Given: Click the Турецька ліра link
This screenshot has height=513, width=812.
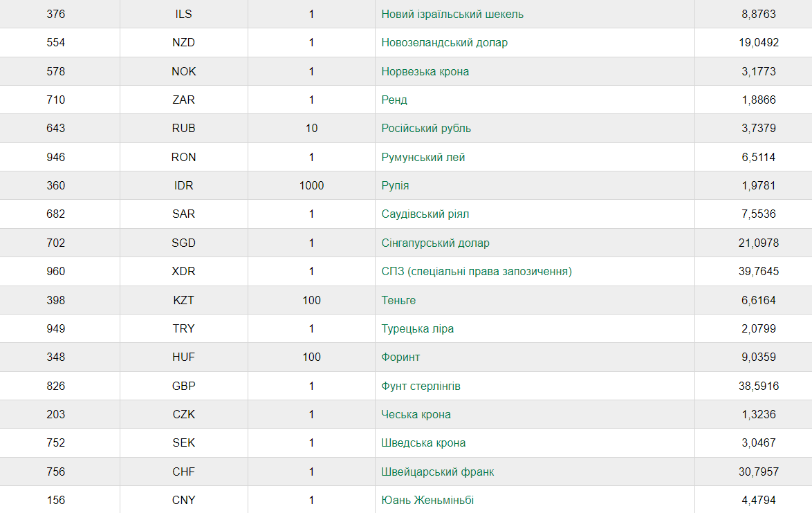Looking at the screenshot, I should tap(417, 328).
